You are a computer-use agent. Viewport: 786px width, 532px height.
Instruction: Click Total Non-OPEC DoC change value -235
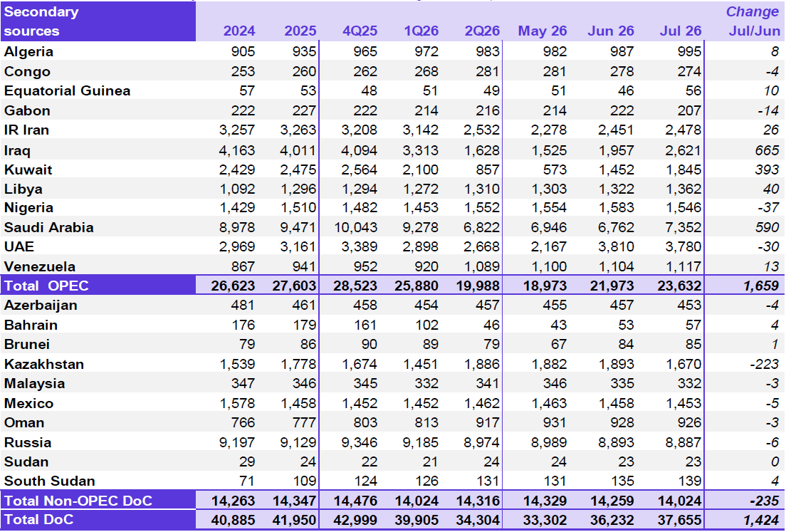[765, 501]
